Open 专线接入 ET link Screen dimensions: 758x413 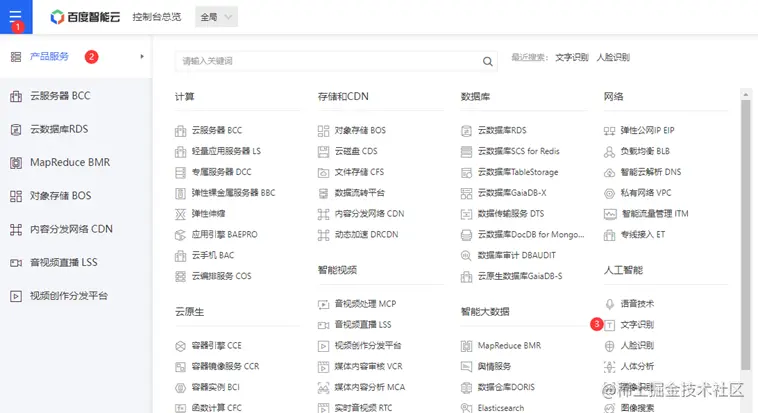point(643,234)
